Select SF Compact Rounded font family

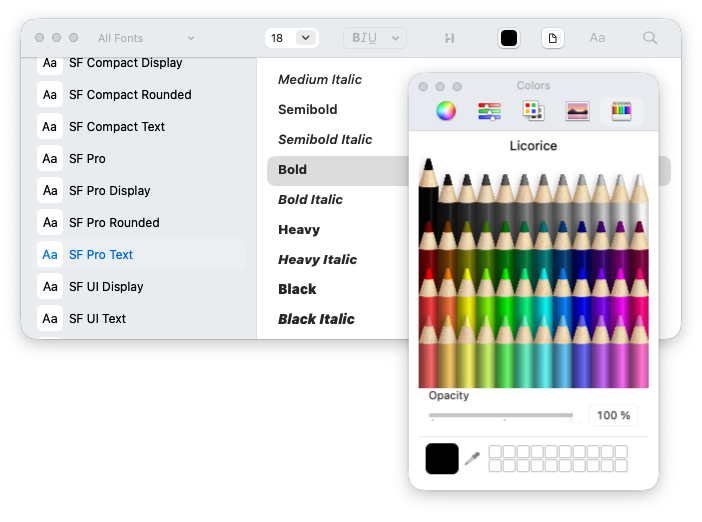tap(140, 94)
